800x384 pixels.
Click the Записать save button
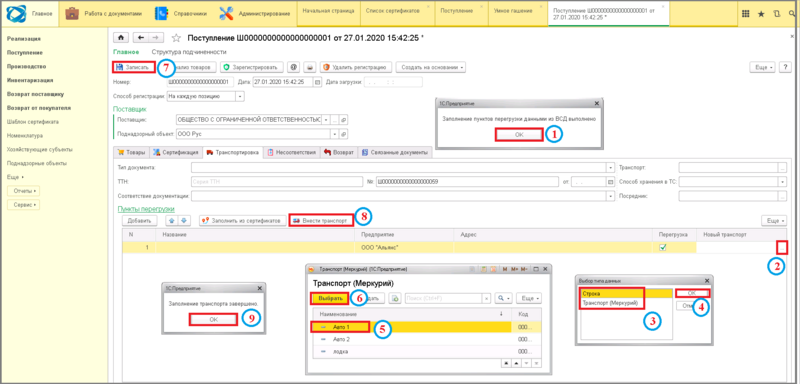tap(133, 67)
